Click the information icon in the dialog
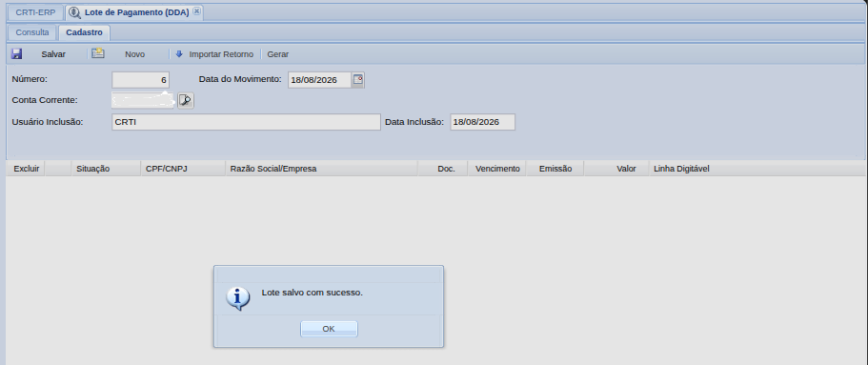This screenshot has height=365, width=868. pyautogui.click(x=238, y=298)
